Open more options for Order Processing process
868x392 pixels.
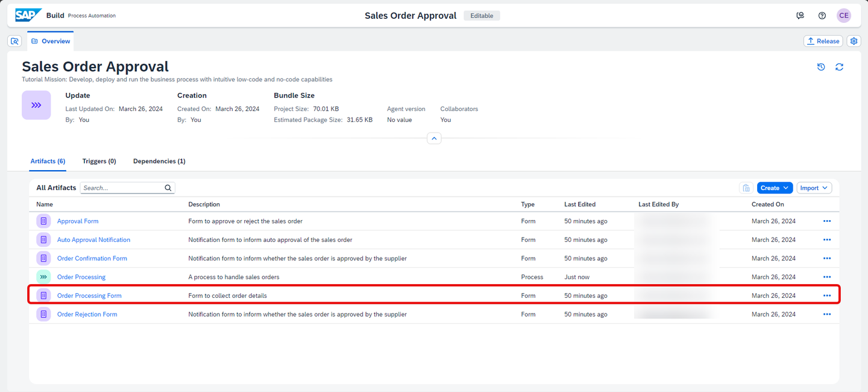coord(827,277)
